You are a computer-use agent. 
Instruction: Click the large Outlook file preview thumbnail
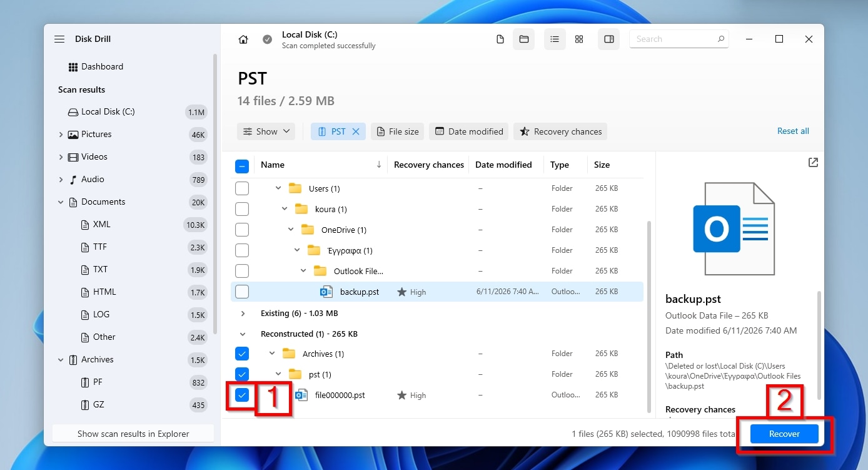(734, 228)
